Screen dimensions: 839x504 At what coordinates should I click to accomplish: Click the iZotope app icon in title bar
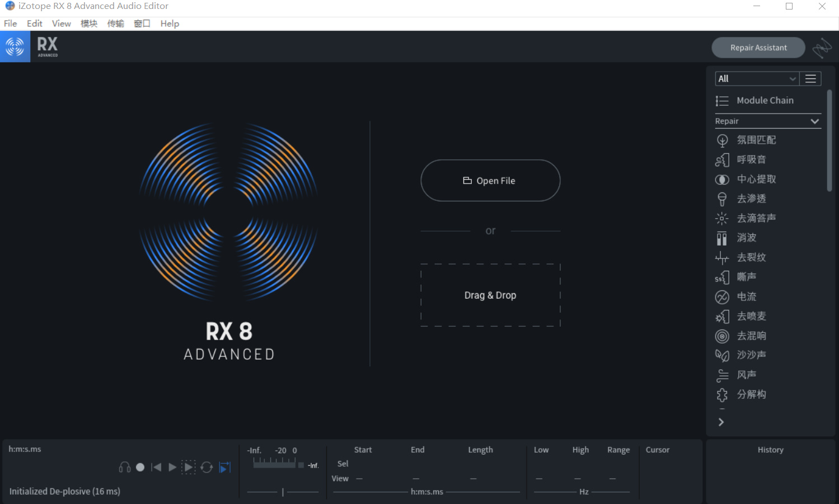point(10,6)
